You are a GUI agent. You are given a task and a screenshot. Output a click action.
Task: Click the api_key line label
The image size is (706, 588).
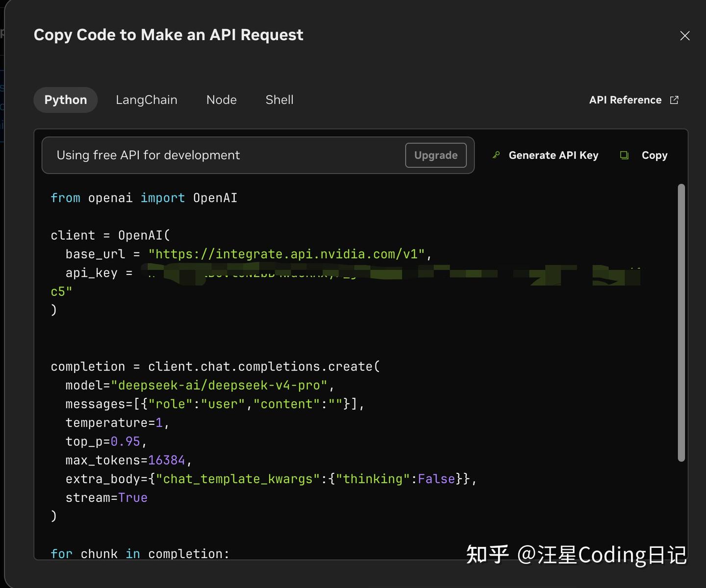92,273
